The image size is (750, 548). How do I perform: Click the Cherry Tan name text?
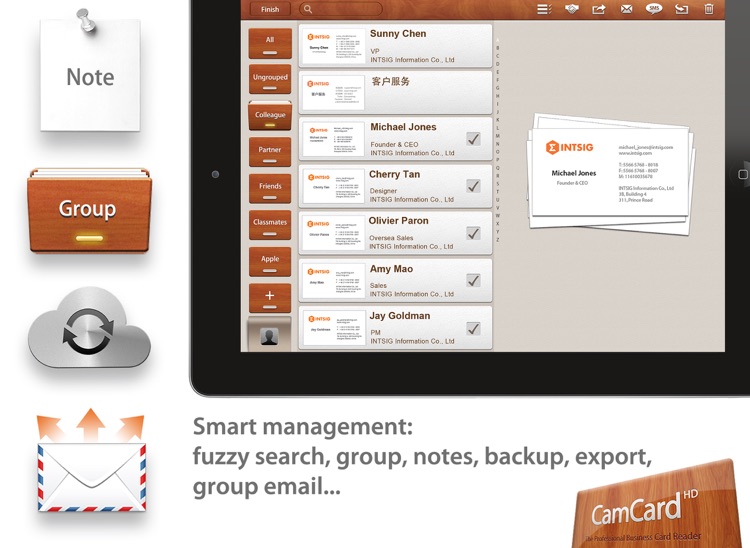(x=394, y=175)
